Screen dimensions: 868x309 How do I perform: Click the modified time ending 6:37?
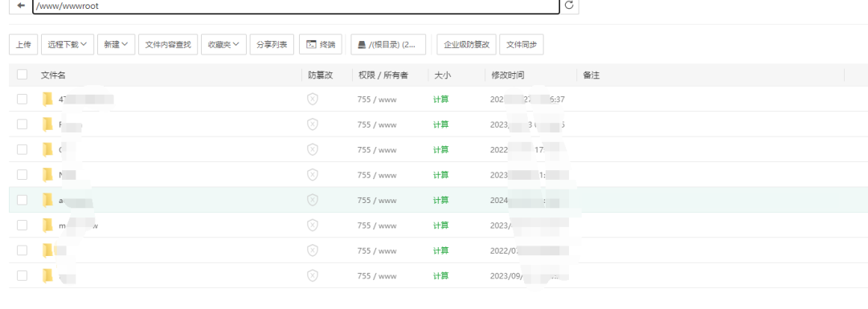tap(527, 100)
